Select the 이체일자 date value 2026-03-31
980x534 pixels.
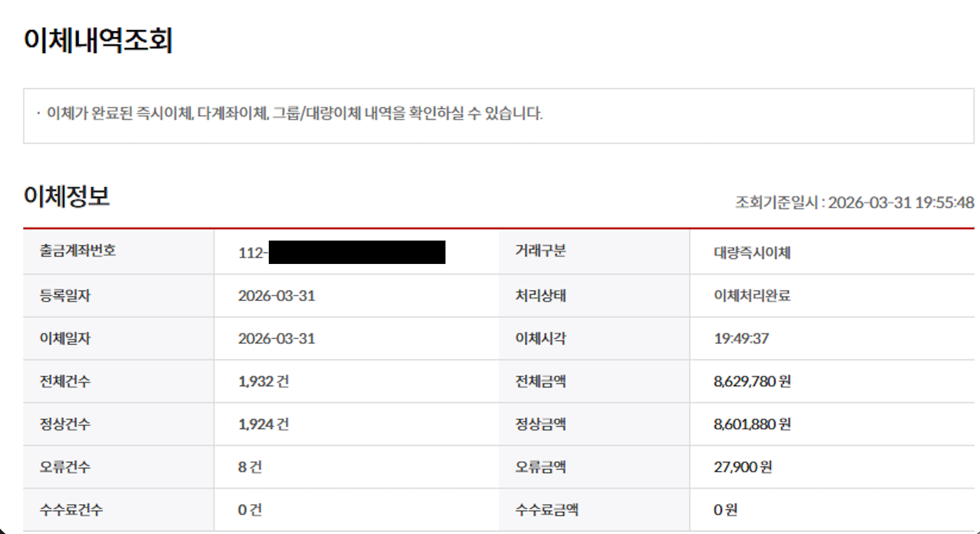click(x=277, y=339)
